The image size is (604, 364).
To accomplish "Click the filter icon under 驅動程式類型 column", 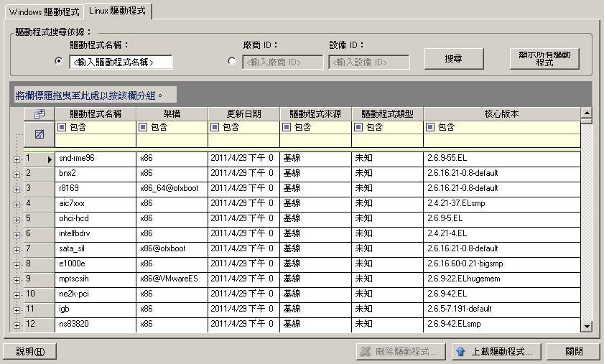I will tap(358, 127).
